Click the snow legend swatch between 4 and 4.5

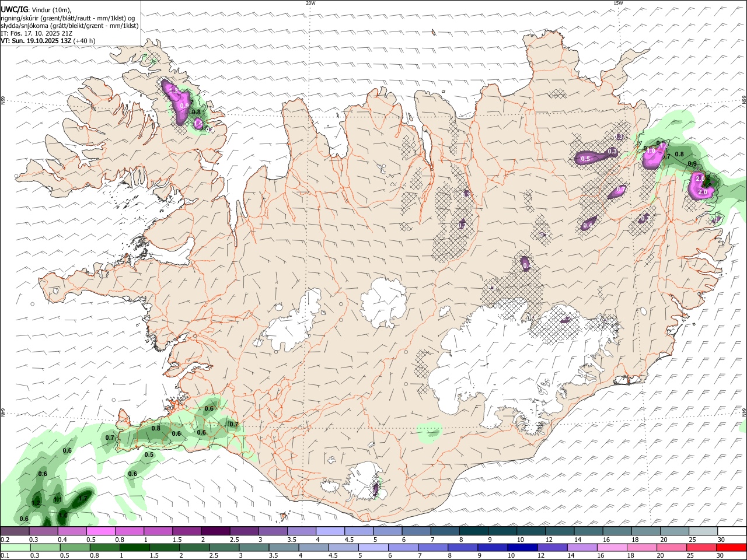[330, 531]
